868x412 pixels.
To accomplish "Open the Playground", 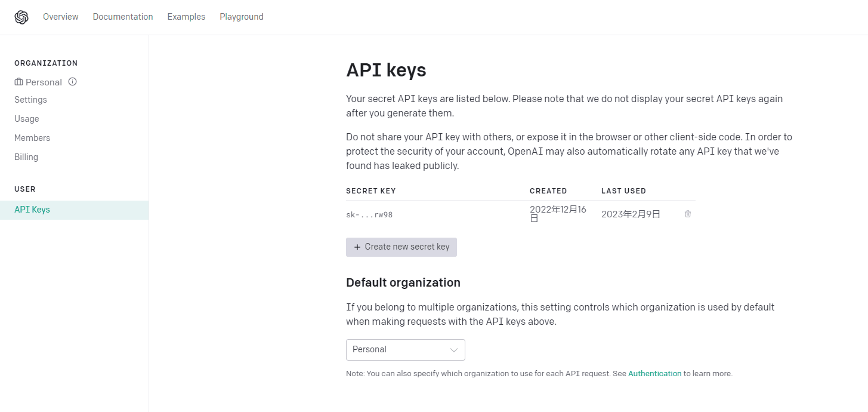I will click(x=242, y=17).
